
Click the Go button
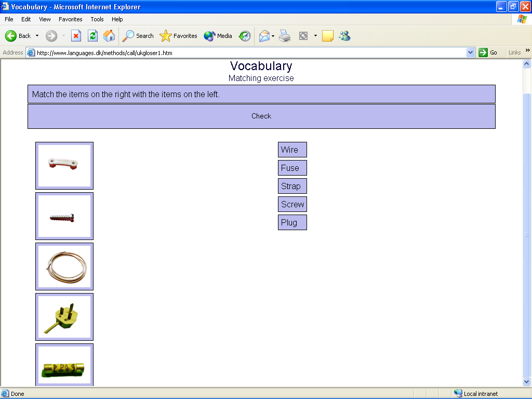coord(488,52)
